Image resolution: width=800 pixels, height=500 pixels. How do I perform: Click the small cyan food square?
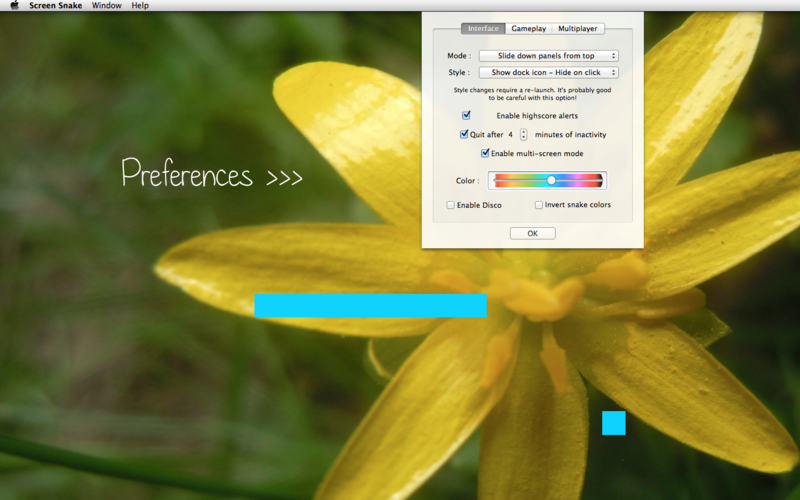click(613, 423)
